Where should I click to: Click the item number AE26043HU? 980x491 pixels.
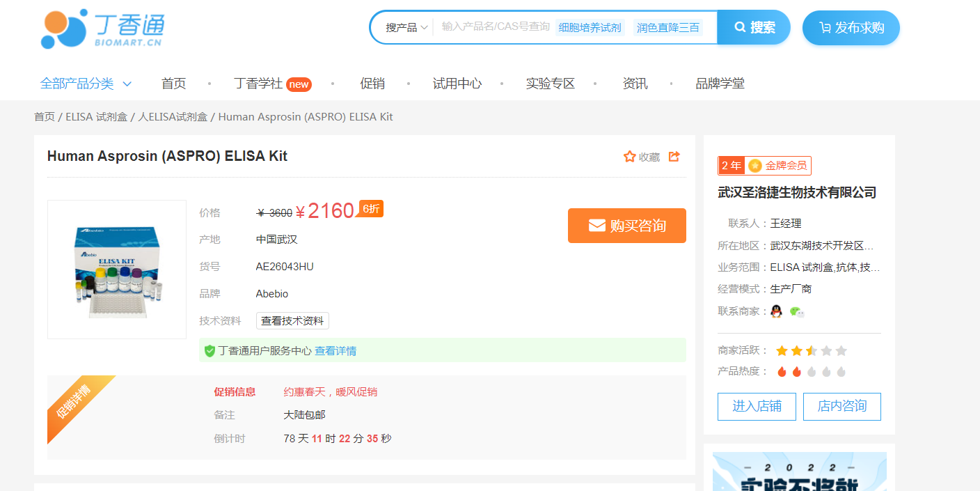285,267
